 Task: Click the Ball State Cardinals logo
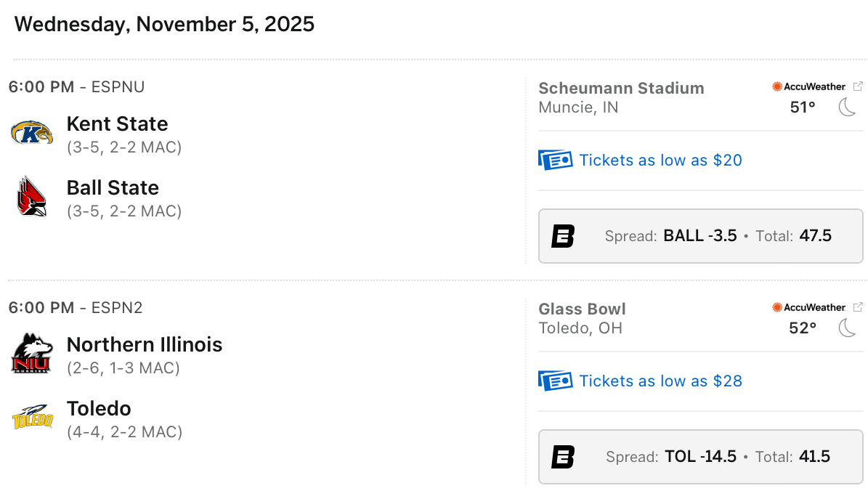pyautogui.click(x=32, y=197)
